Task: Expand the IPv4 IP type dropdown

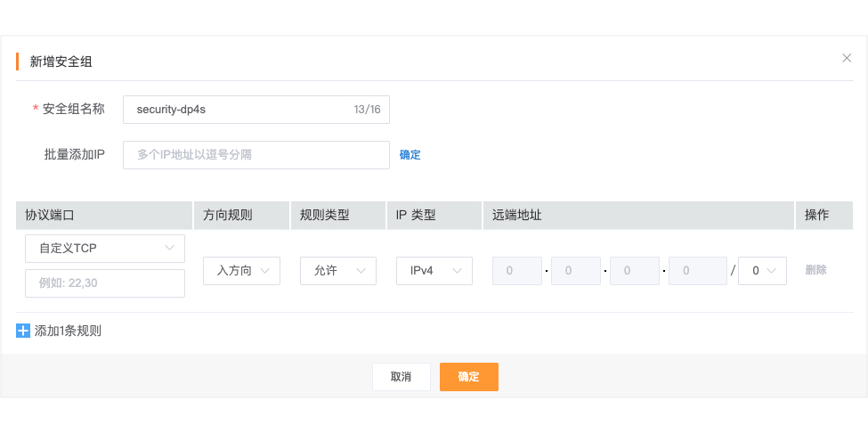Action: tap(434, 271)
